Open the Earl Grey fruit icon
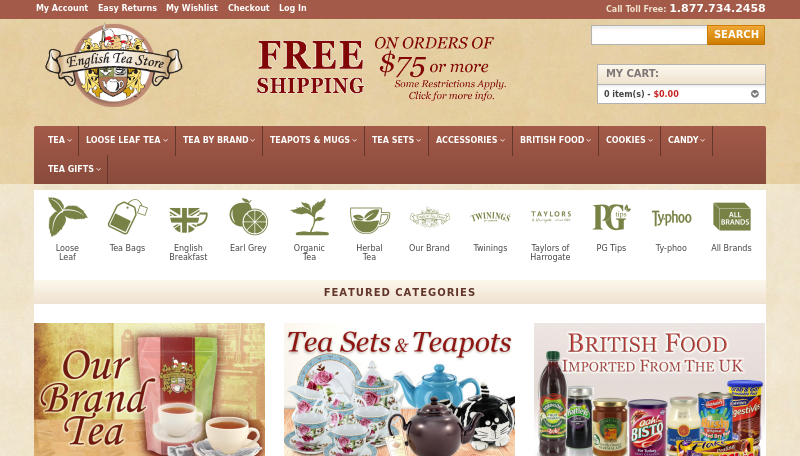Image resolution: width=800 pixels, height=456 pixels. pyautogui.click(x=248, y=217)
